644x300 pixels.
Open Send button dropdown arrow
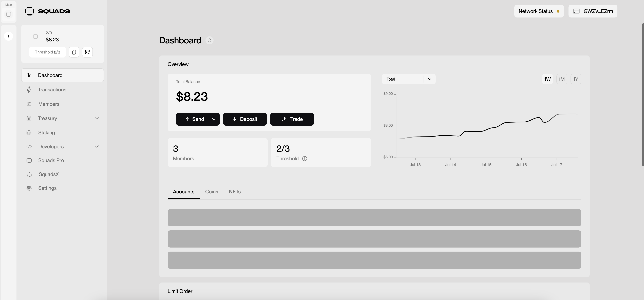point(214,119)
